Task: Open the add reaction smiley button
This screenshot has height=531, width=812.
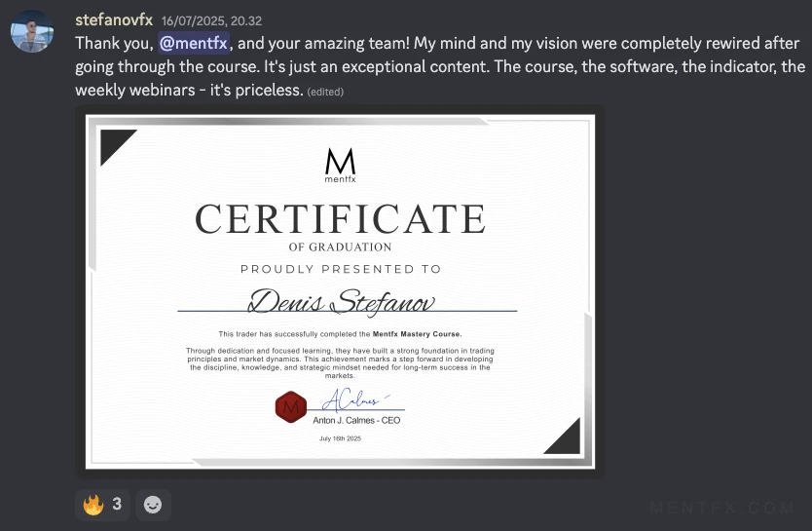Action: click(153, 505)
